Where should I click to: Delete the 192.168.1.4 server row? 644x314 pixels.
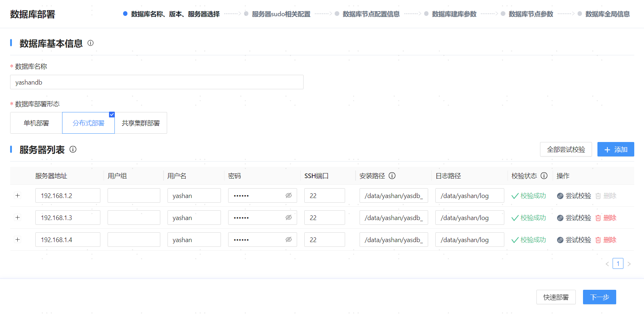click(606, 240)
